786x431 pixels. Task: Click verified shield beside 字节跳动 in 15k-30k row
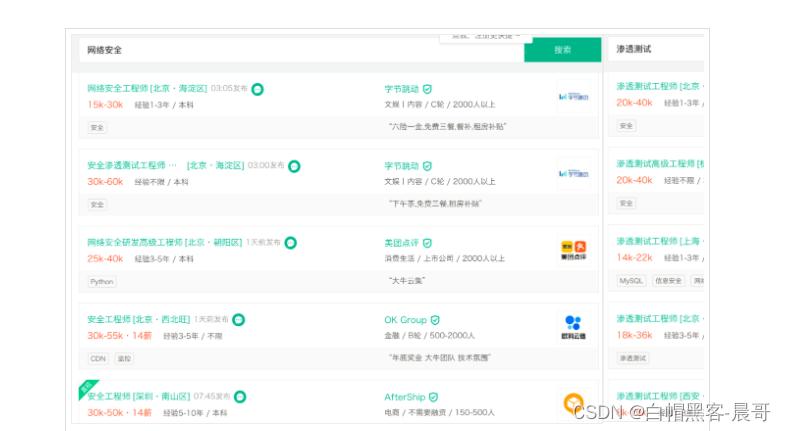coord(427,89)
